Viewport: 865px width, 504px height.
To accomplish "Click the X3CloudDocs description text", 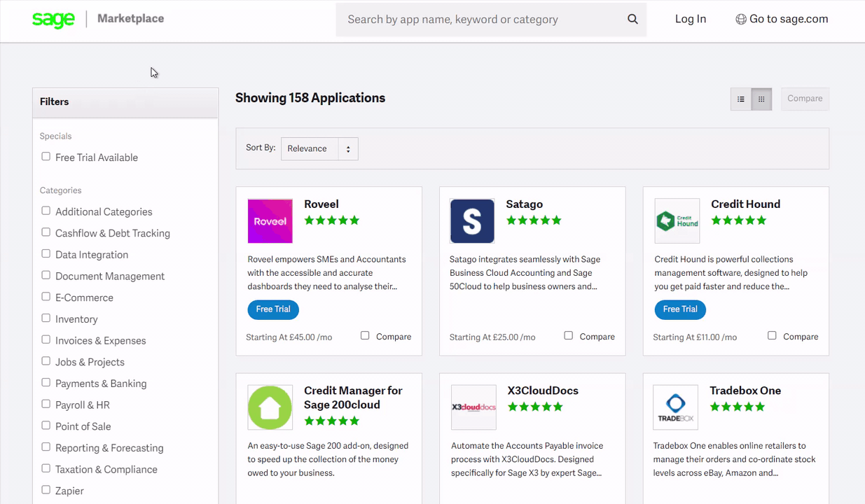I will [x=527, y=459].
